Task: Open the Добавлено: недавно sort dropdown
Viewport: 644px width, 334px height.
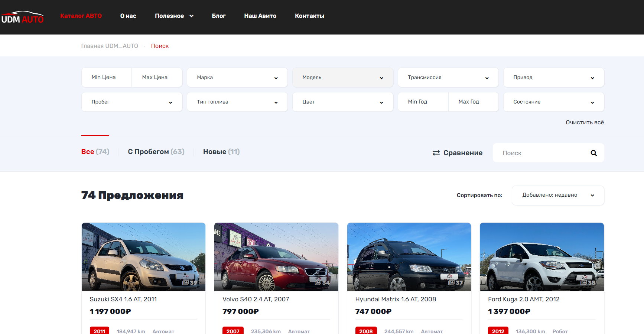Action: (x=558, y=195)
